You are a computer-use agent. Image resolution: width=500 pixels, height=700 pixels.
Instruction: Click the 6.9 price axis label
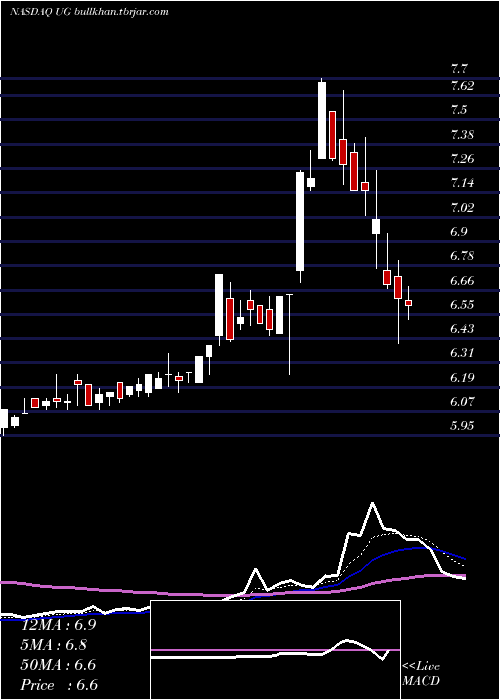tap(459, 232)
